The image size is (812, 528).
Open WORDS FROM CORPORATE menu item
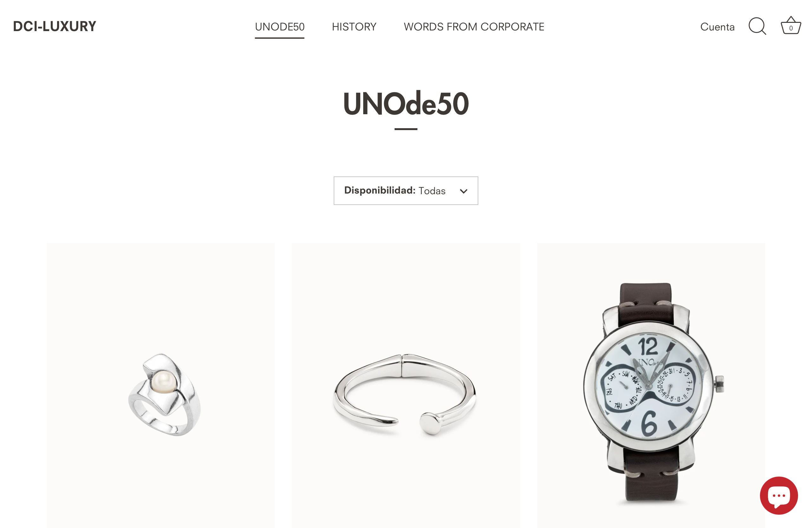coord(474,27)
